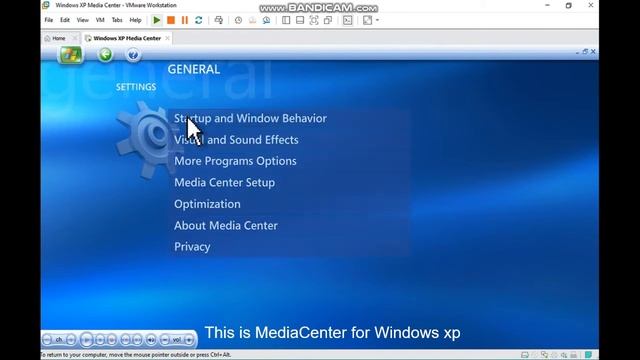This screenshot has height=360, width=640.
Task: Open the VMware console view icon
Action: coord(347,20)
